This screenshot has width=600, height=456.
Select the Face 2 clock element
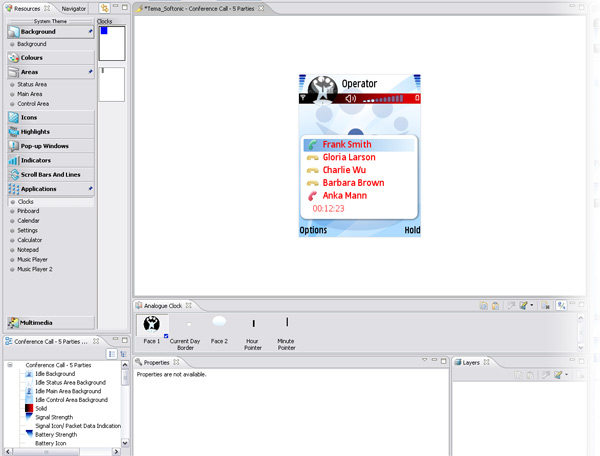click(x=219, y=323)
